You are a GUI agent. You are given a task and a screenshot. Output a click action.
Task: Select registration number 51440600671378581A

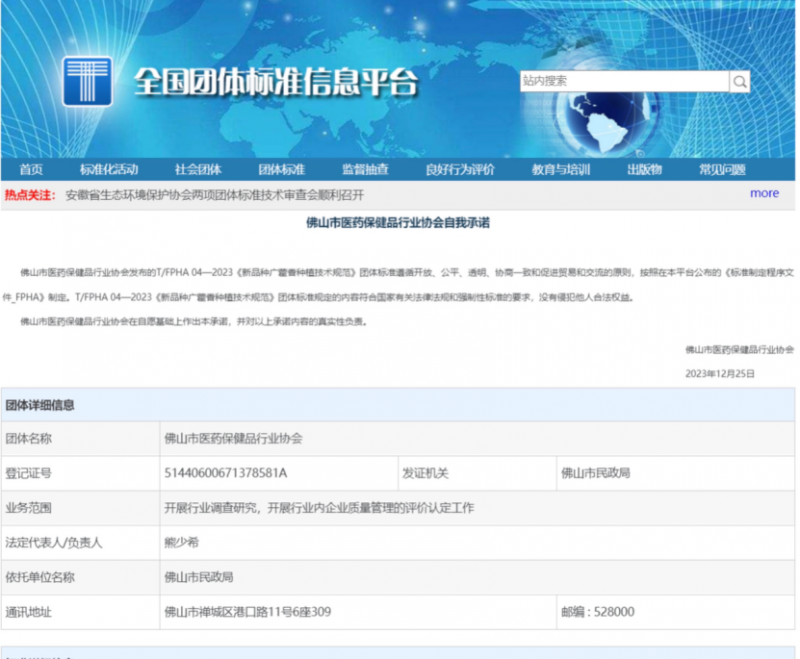pos(226,473)
